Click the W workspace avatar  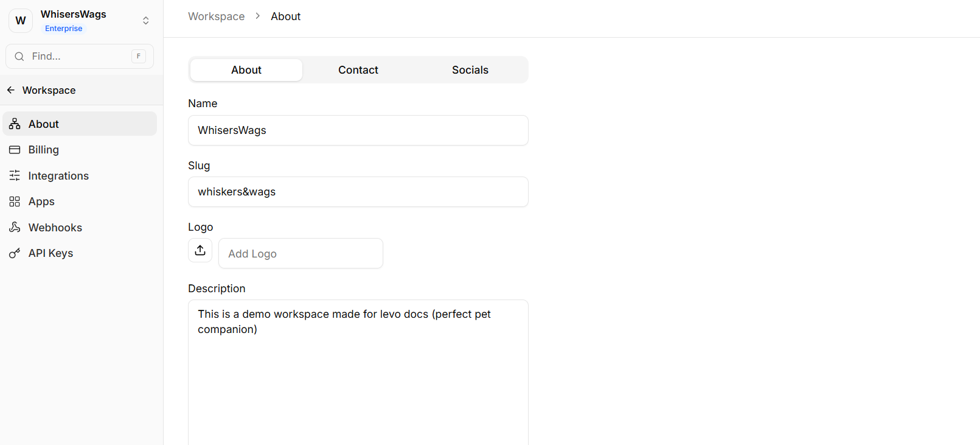pyautogui.click(x=21, y=21)
